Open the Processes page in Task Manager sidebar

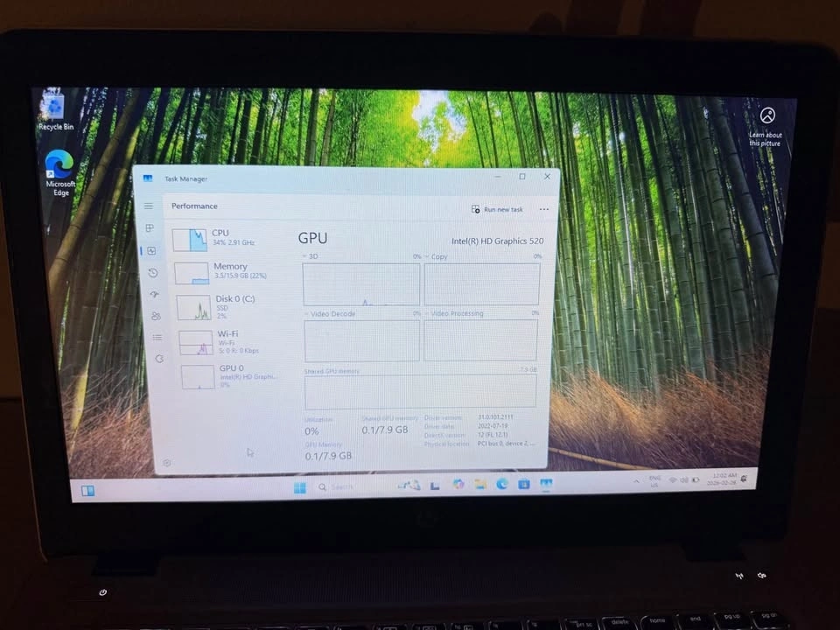click(150, 228)
